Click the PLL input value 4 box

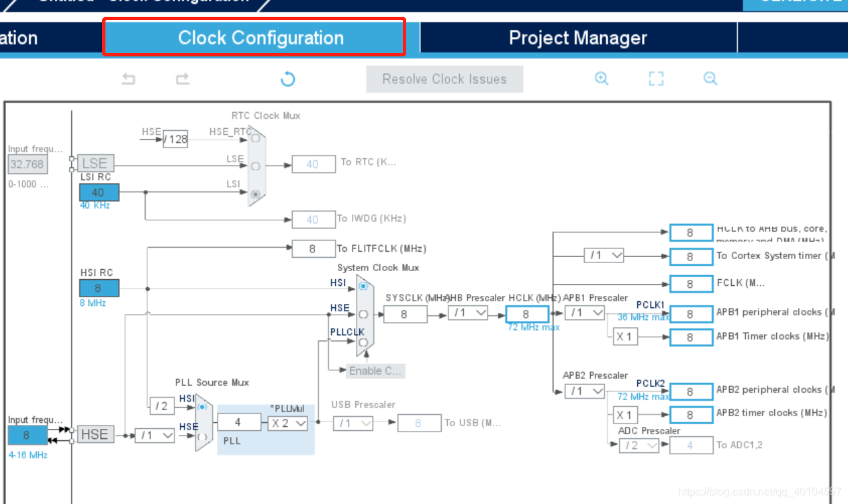tap(238, 423)
